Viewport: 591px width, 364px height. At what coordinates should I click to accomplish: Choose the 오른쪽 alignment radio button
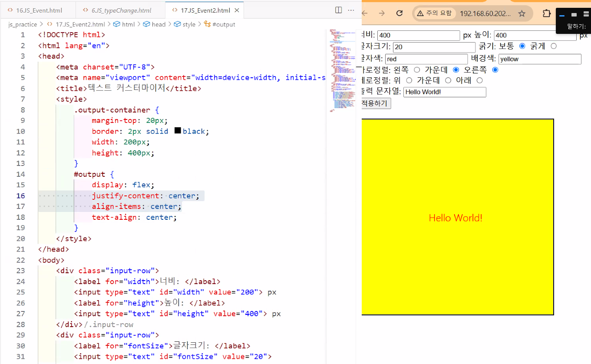pos(495,69)
